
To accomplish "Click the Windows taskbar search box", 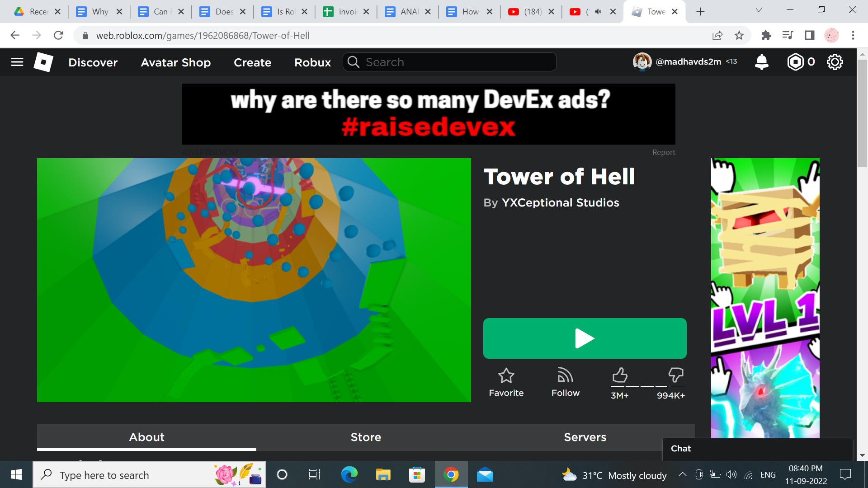I will [149, 475].
